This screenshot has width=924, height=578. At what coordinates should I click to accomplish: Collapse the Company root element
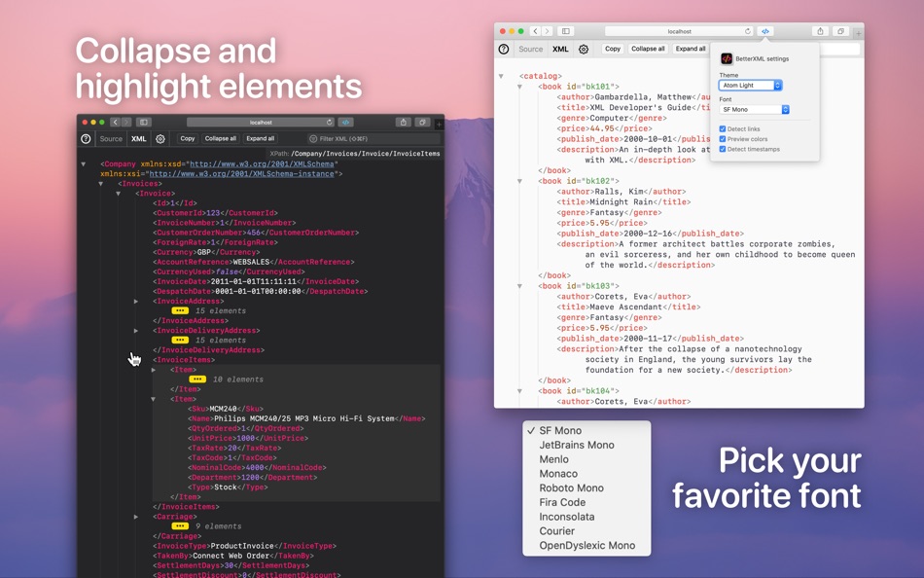pyautogui.click(x=83, y=164)
